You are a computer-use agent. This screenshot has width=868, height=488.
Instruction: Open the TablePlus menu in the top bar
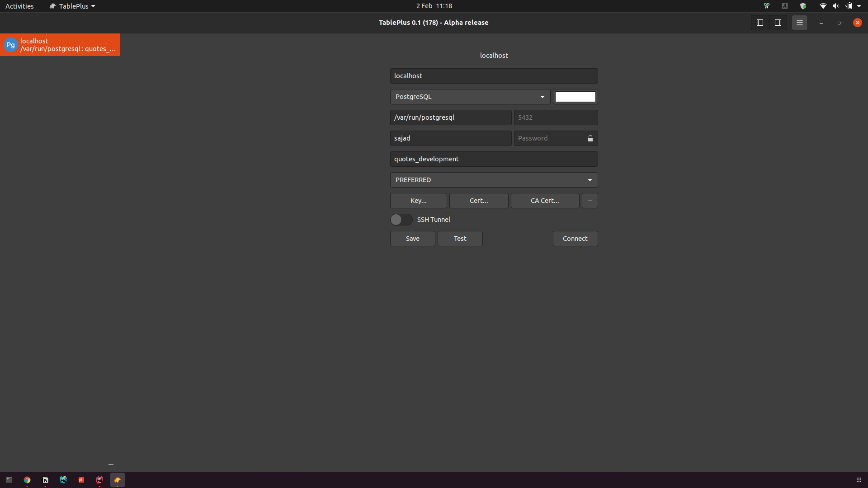[x=71, y=6]
